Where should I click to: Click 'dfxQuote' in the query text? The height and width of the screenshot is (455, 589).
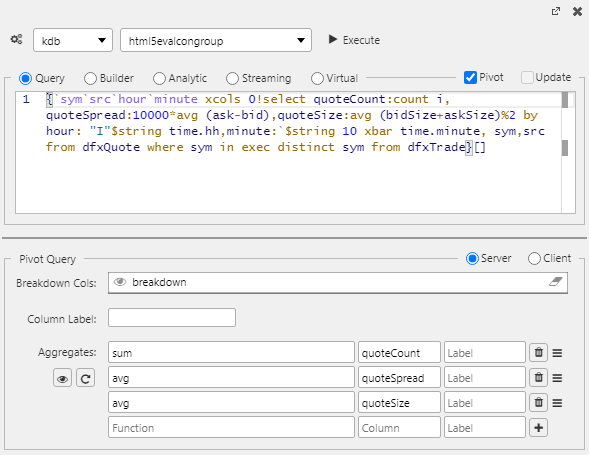point(111,147)
